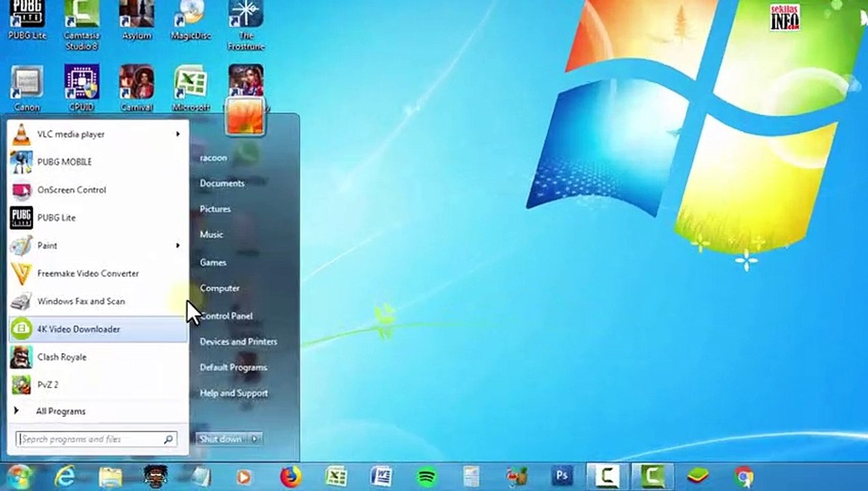Open Photoshop from the taskbar
The height and width of the screenshot is (491, 868).
coord(563,477)
